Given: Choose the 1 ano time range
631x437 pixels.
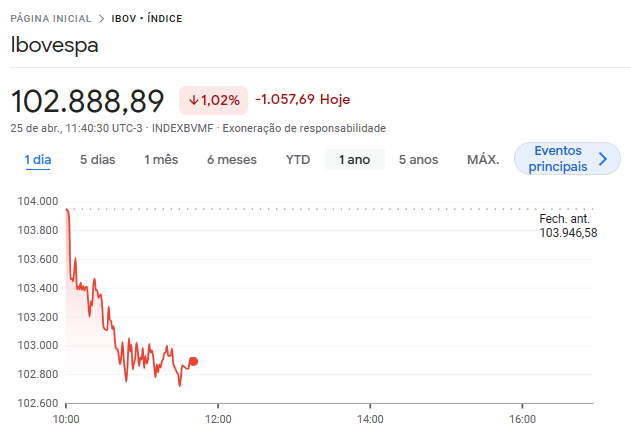Looking at the screenshot, I should point(355,159).
